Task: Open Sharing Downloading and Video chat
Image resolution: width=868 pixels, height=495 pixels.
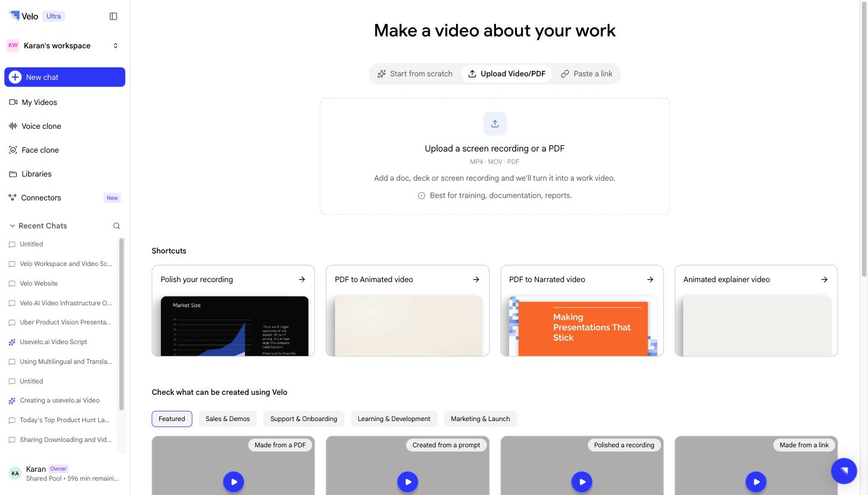Action: click(60, 440)
